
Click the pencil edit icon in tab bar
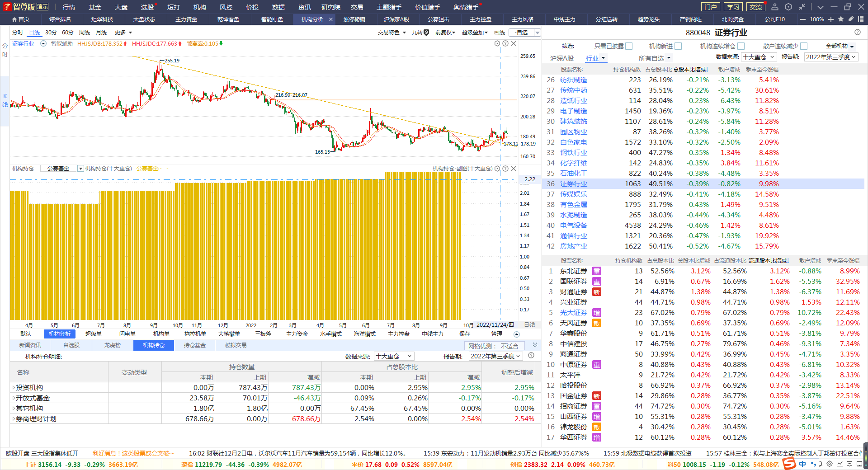tap(851, 19)
